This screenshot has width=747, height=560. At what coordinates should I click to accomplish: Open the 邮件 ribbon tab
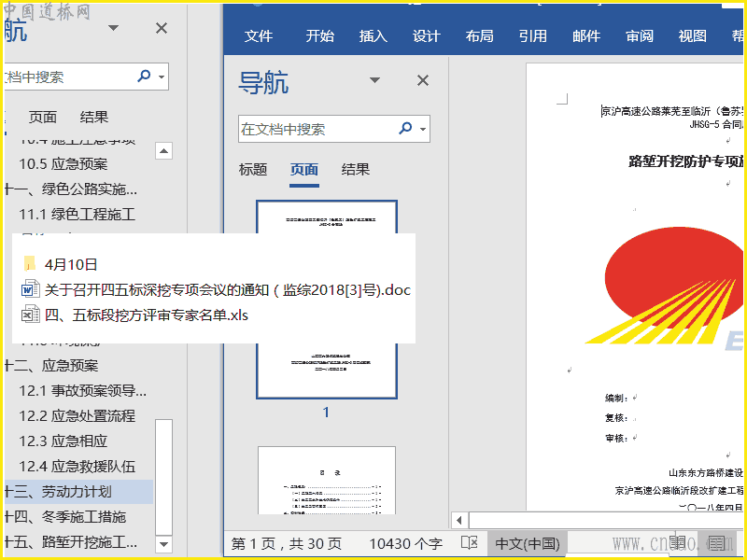[x=586, y=36]
